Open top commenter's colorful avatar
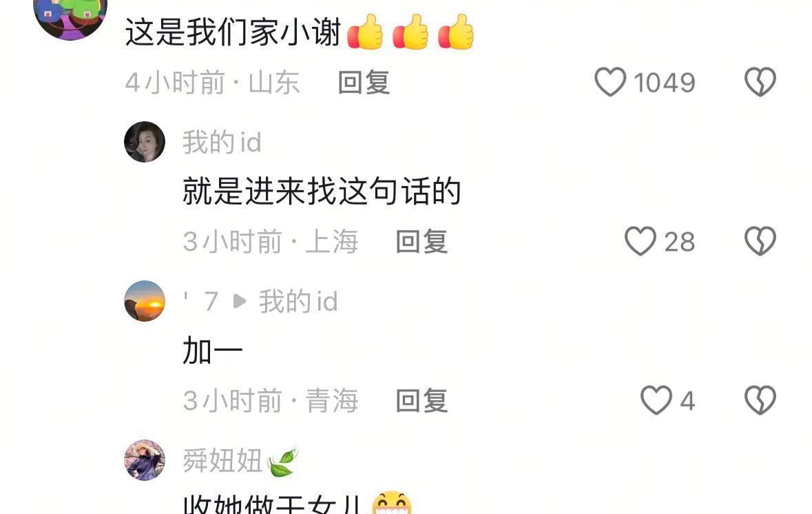Viewport: 812px width, 514px height. click(x=70, y=16)
